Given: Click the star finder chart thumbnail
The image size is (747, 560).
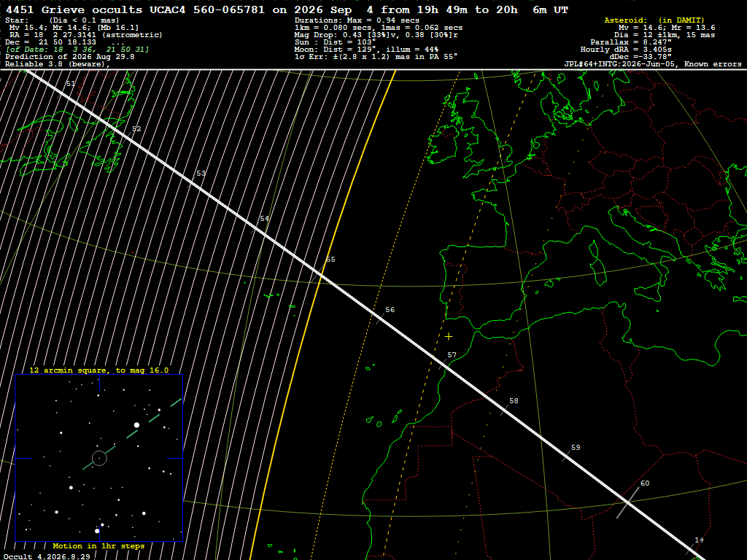Looking at the screenshot, I should (99, 458).
